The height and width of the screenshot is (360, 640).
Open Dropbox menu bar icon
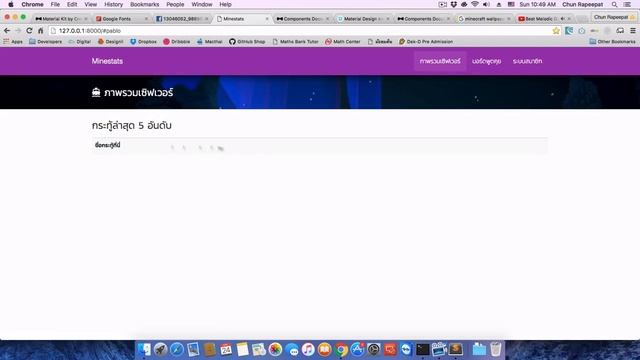453,4
